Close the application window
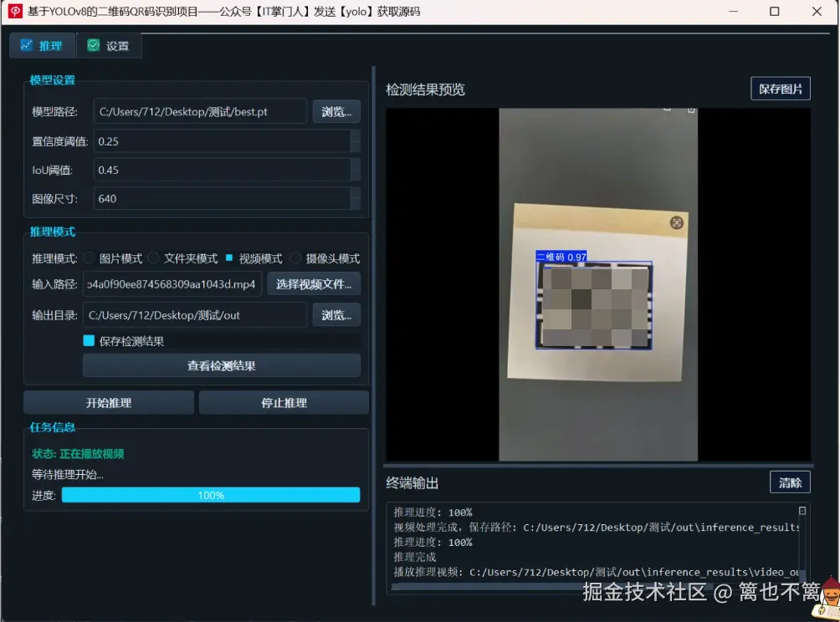This screenshot has width=840, height=622. 817,11
